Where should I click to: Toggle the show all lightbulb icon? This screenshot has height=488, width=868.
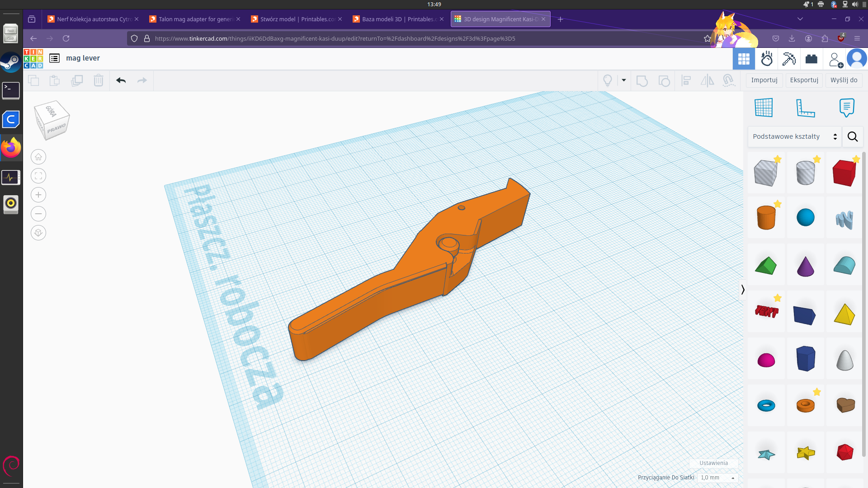pos(608,80)
